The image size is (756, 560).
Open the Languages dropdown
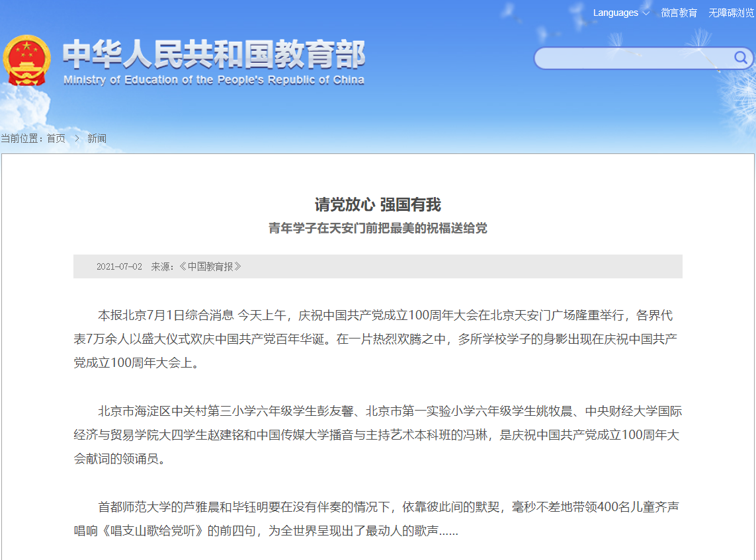coord(615,12)
